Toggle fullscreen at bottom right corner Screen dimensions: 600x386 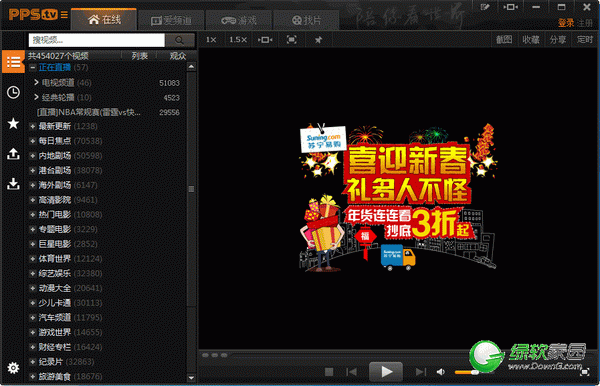[584, 371]
